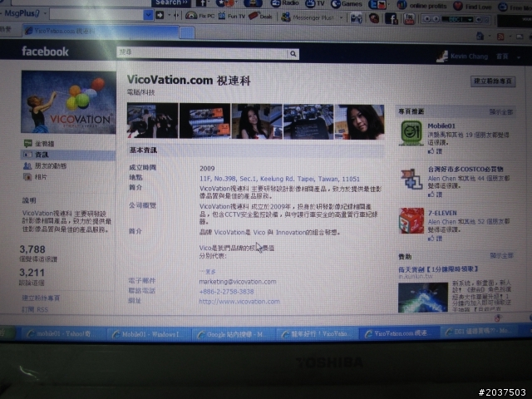The width and height of the screenshot is (532, 399).
Task: Open the sponsored ad image
Action: 423,298
